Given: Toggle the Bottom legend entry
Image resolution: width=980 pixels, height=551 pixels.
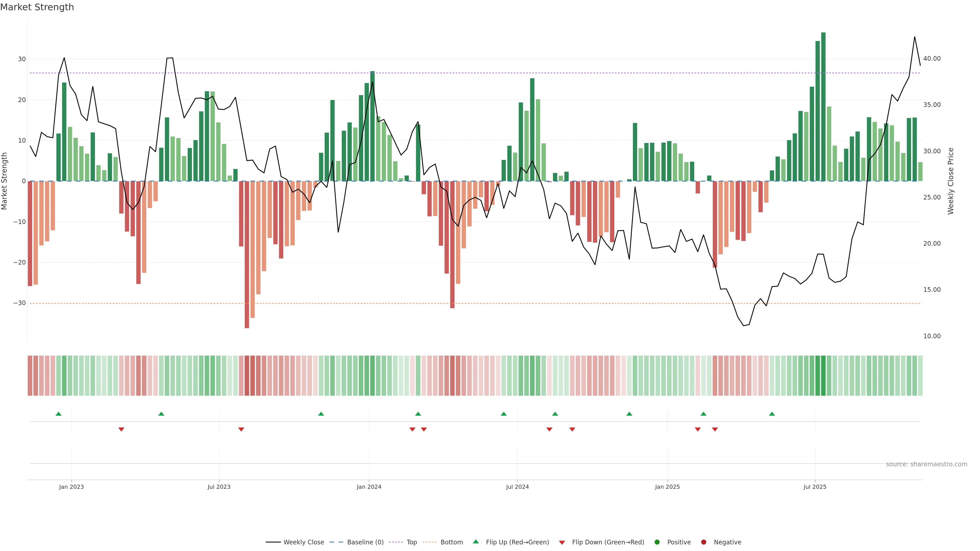Looking at the screenshot, I should pyautogui.click(x=451, y=542).
